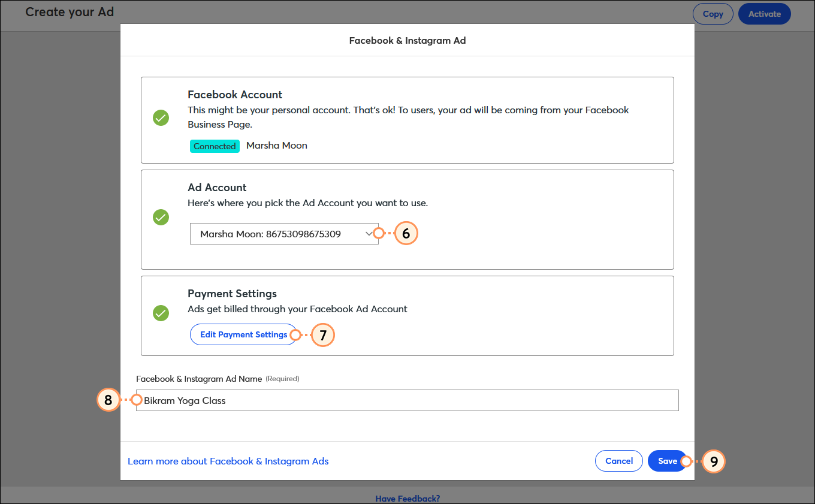The height and width of the screenshot is (504, 815).
Task: Cancel the ad setup dialog
Action: (x=619, y=461)
